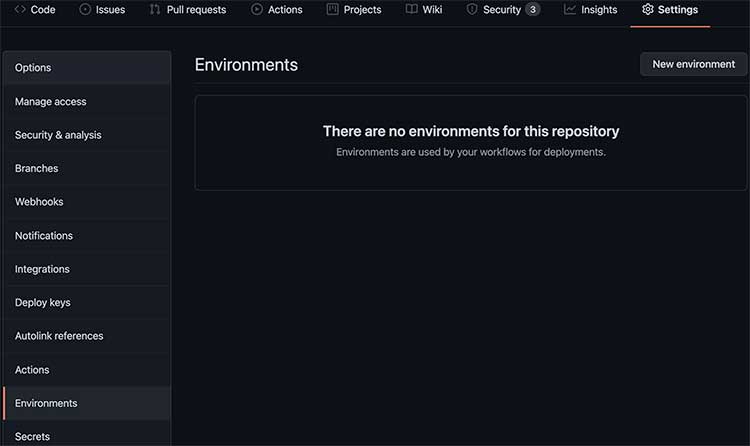
Task: Select the Settings tab
Action: (670, 10)
